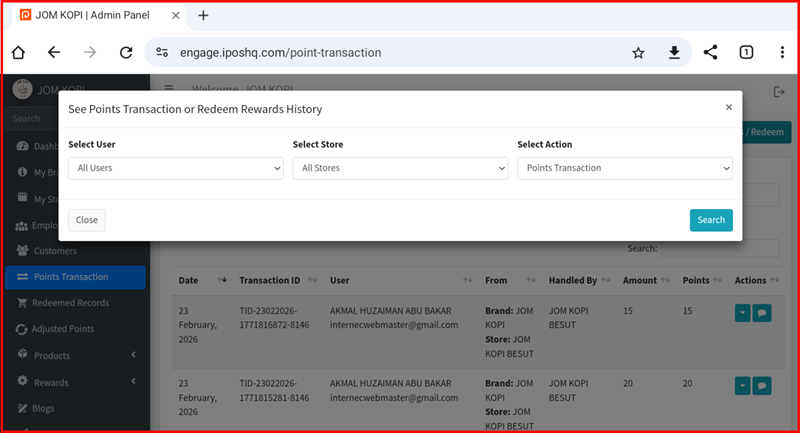Open the browser three-dot menu
The image size is (800, 433).
782,53
